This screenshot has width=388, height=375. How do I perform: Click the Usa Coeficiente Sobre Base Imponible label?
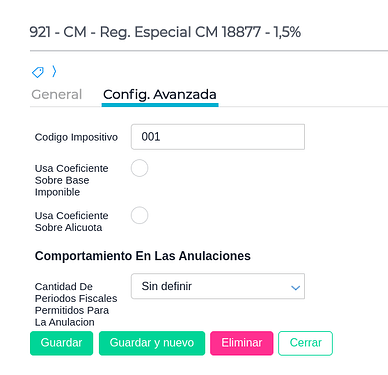coord(71,180)
